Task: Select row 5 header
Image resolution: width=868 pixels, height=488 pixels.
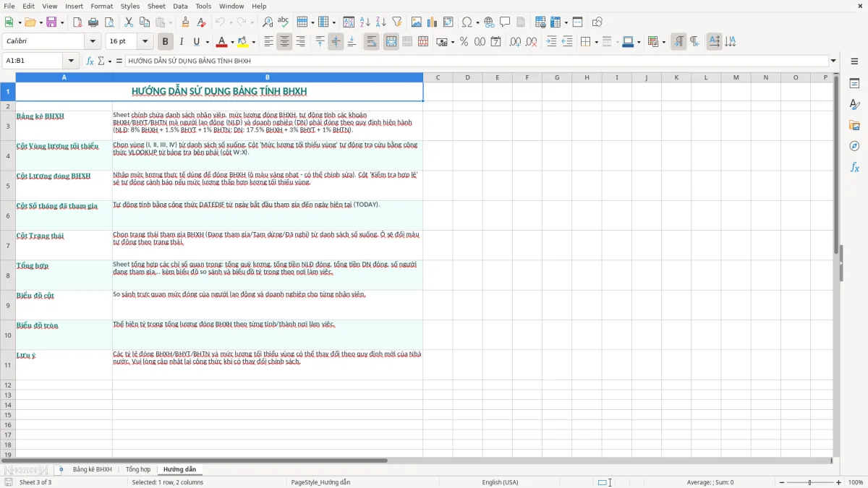Action: [x=8, y=186]
